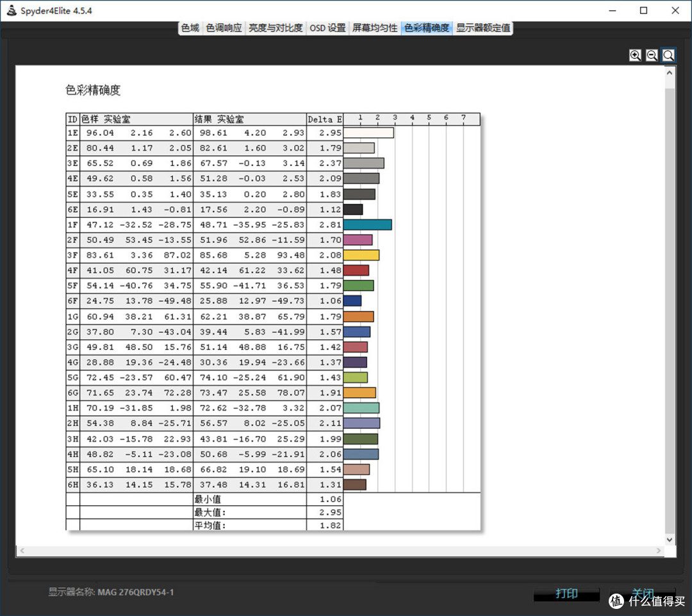Click the green color bar for row 5F

pos(359,286)
